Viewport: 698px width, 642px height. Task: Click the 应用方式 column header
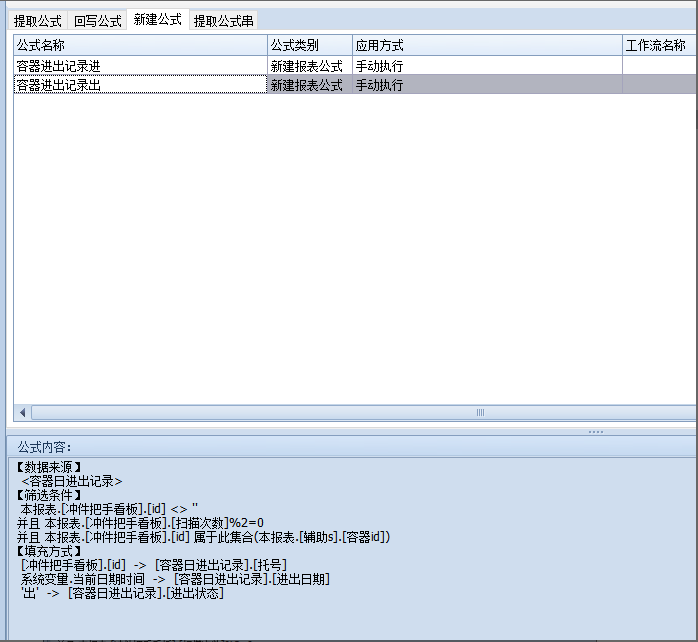[x=487, y=46]
